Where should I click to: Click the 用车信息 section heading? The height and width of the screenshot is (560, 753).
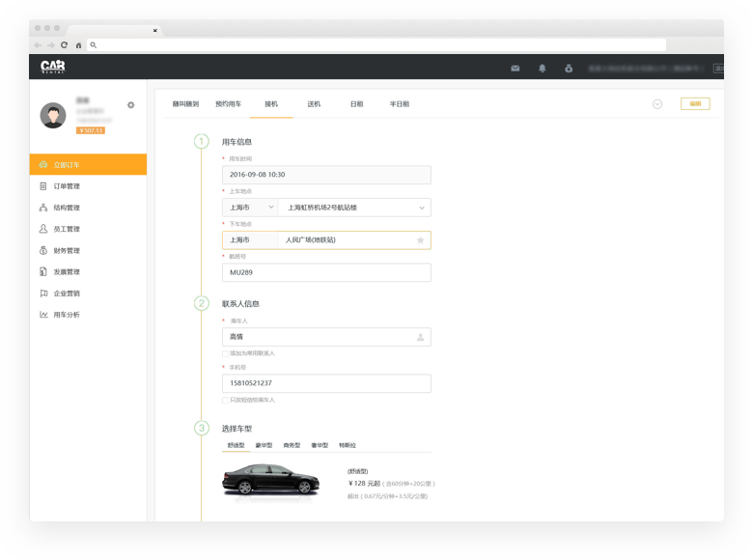click(x=237, y=142)
